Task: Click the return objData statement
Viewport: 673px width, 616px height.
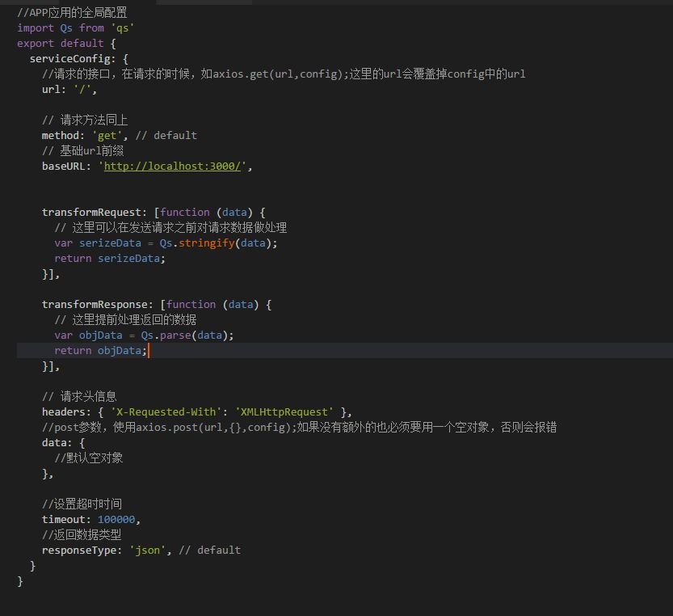Action: (99, 350)
